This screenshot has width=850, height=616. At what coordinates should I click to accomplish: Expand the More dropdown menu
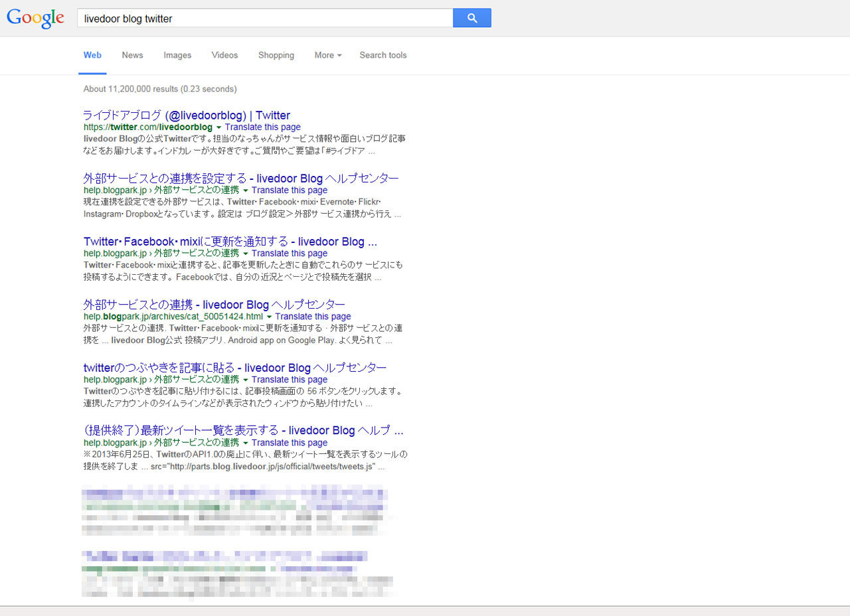click(x=328, y=55)
